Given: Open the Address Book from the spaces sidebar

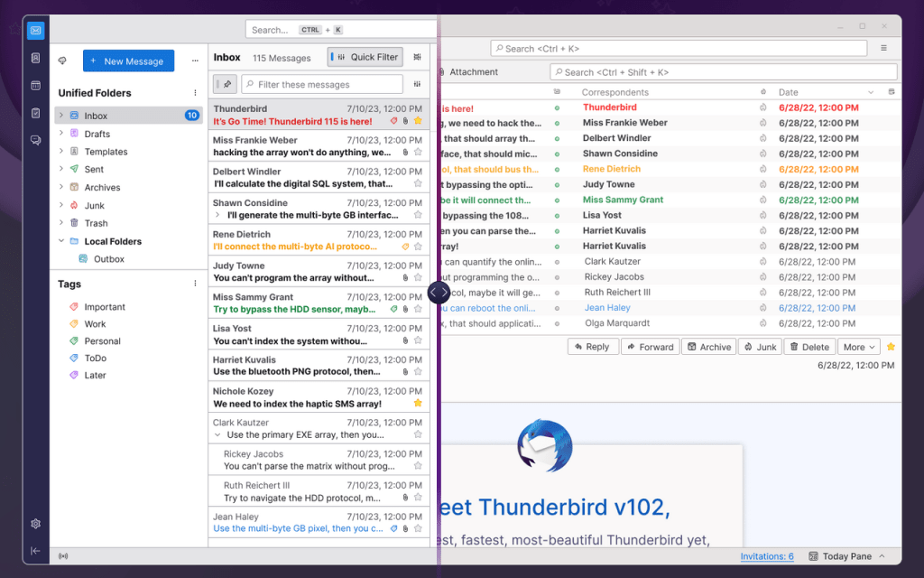Looking at the screenshot, I should pos(35,58).
